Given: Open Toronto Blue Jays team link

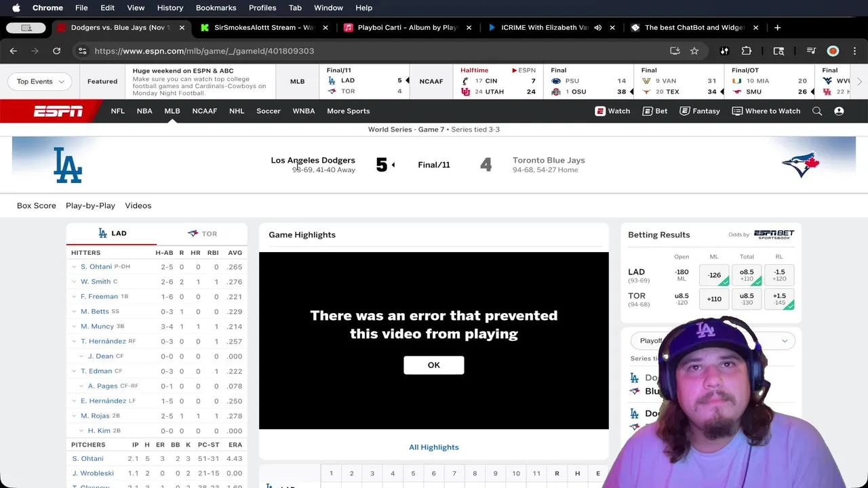Looking at the screenshot, I should coord(549,160).
